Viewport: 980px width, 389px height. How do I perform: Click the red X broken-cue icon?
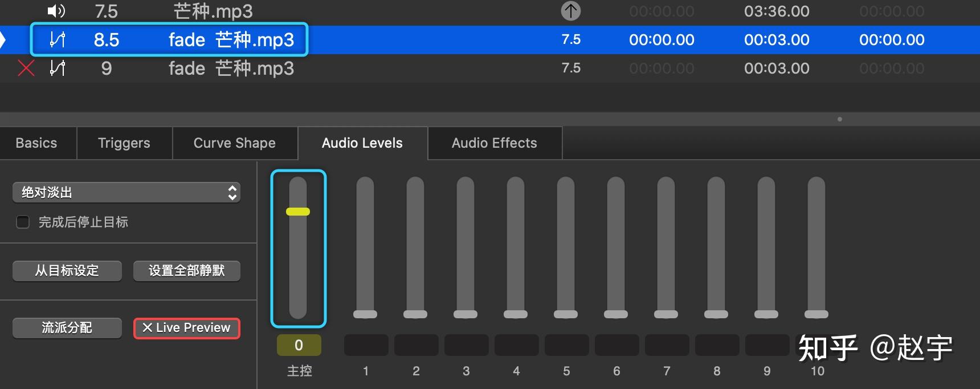pyautogui.click(x=26, y=68)
